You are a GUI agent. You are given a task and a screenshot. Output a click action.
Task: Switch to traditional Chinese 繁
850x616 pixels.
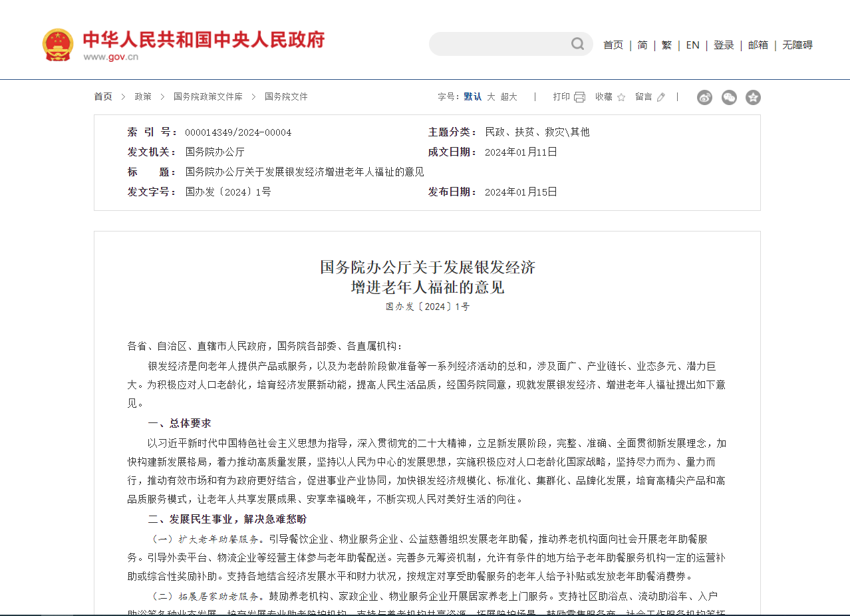point(666,45)
